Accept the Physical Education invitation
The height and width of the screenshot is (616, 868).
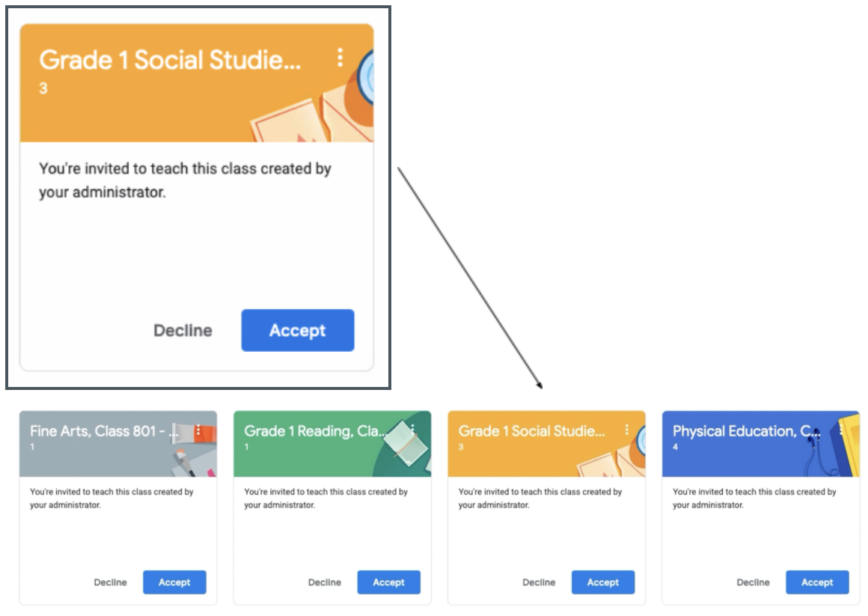tap(817, 582)
